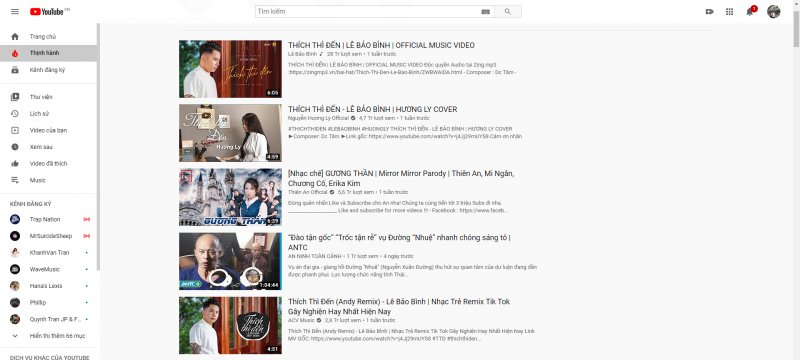This screenshot has width=800, height=360.
Task: Click the Lịch sử history clock icon
Action: 15,114
